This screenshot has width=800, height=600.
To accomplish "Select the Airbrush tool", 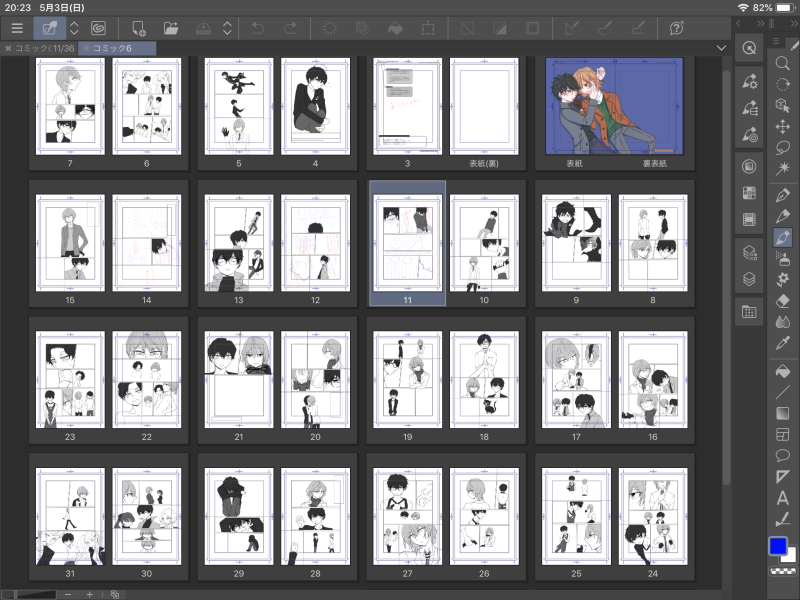I will click(x=782, y=259).
